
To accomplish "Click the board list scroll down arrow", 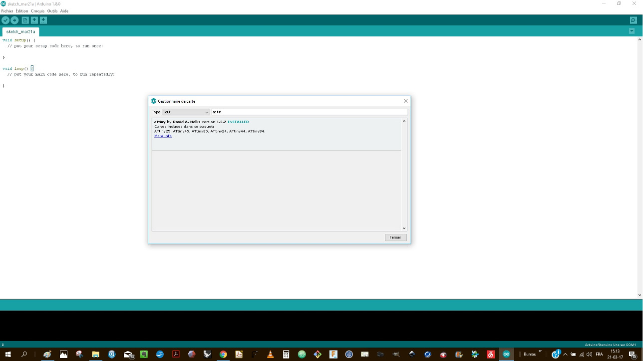I will click(404, 228).
